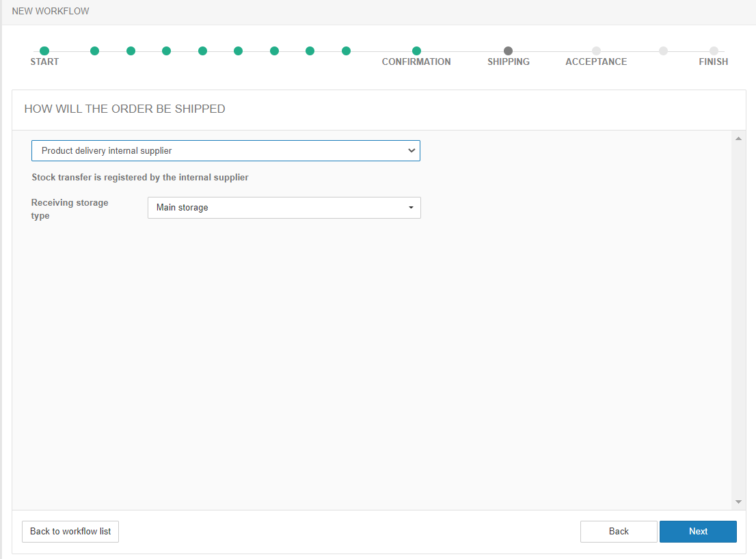Open the seventh green workflow step dot
This screenshot has width=756, height=559.
[274, 51]
